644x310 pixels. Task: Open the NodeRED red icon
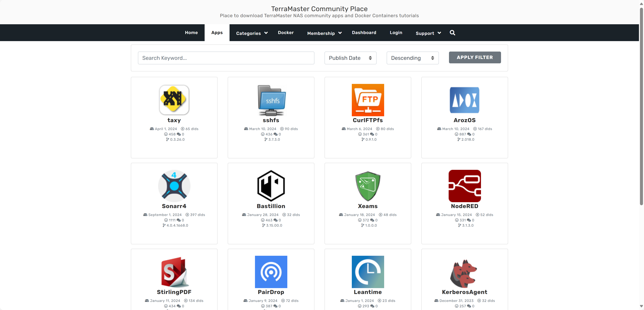tap(464, 186)
